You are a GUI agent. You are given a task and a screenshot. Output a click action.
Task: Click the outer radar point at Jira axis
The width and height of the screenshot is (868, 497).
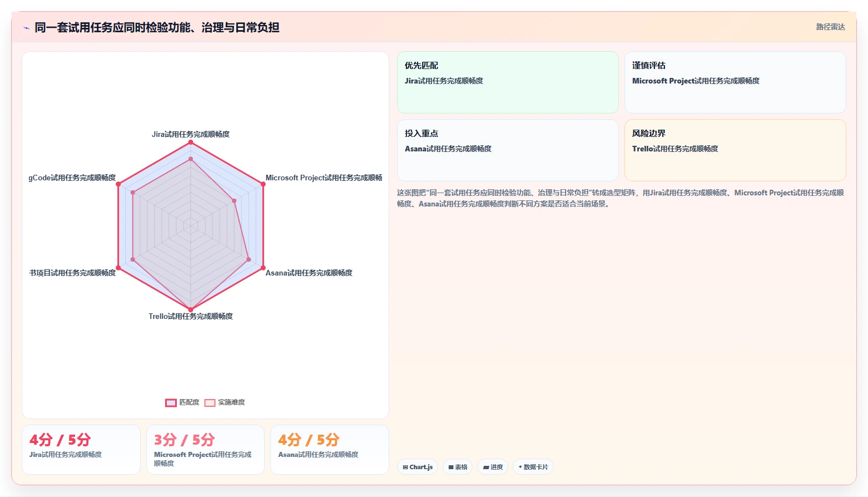pos(191,142)
